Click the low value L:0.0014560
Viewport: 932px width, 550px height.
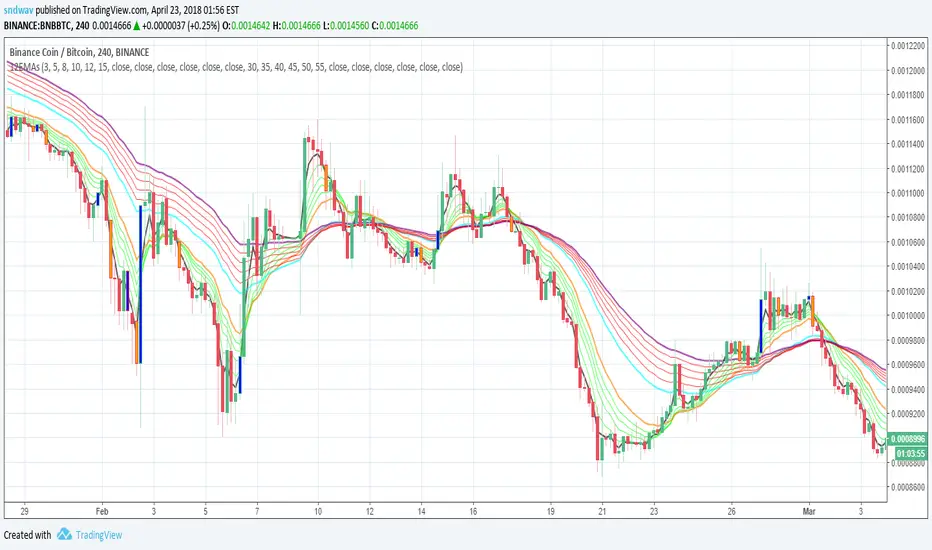click(346, 26)
